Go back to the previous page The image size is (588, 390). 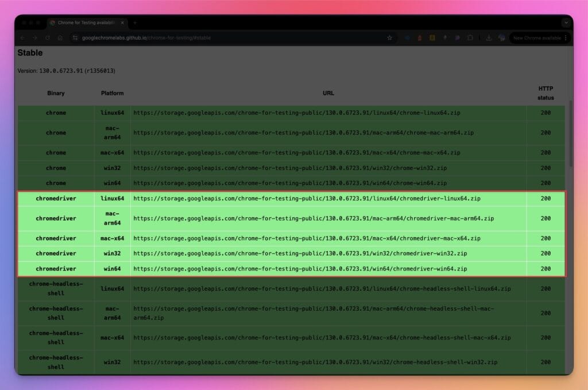click(22, 38)
